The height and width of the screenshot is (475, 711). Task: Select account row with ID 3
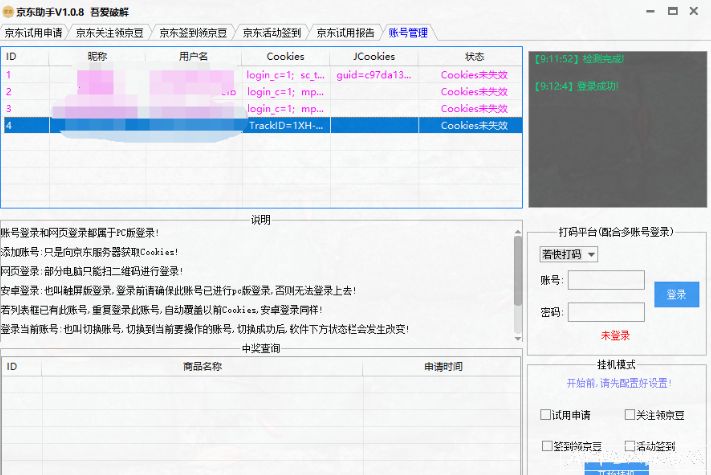[263, 108]
